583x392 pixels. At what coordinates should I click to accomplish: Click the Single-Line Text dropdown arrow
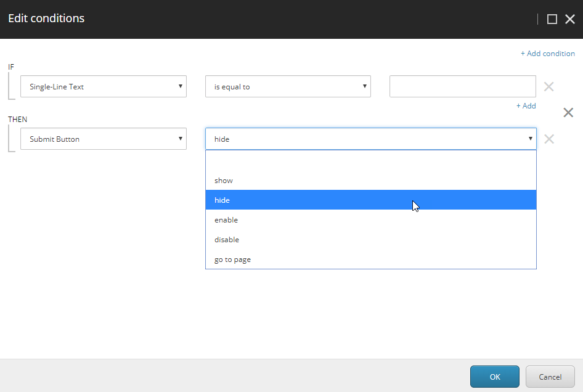[x=180, y=86]
